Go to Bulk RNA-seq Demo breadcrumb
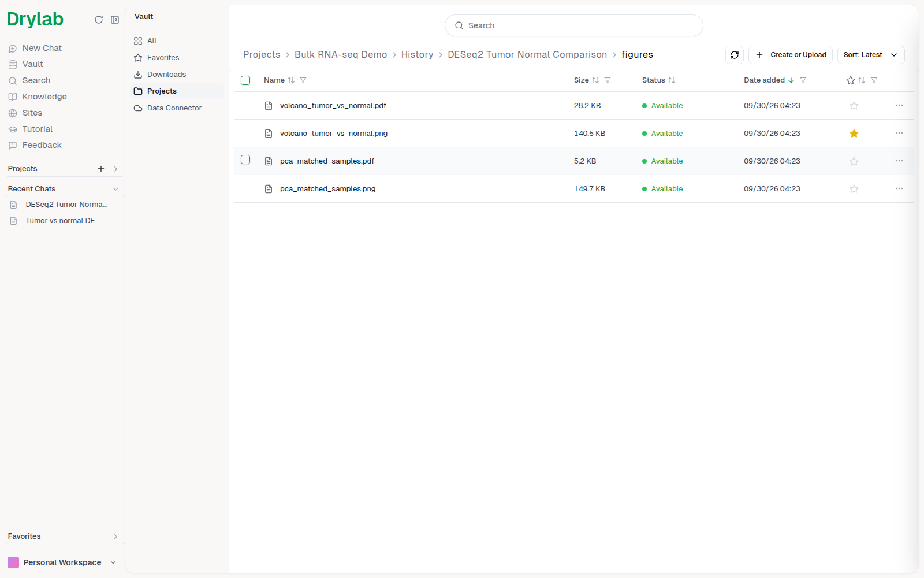Image resolution: width=924 pixels, height=578 pixels. [x=341, y=54]
